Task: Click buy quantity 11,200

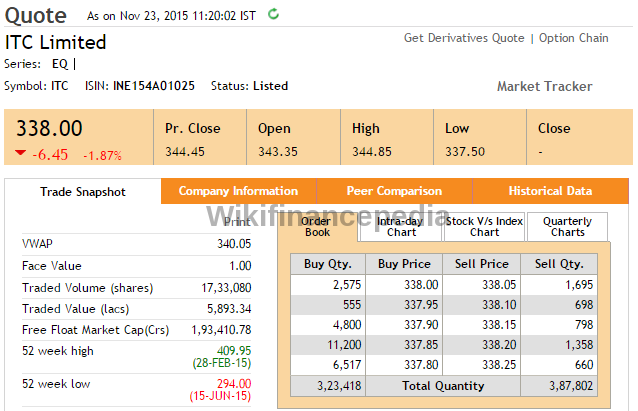Action: pos(344,345)
